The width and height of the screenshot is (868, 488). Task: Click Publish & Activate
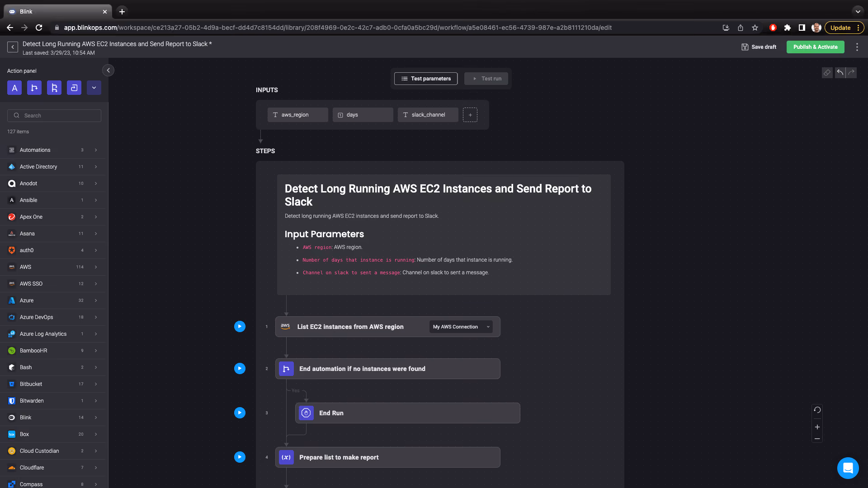[x=815, y=47]
